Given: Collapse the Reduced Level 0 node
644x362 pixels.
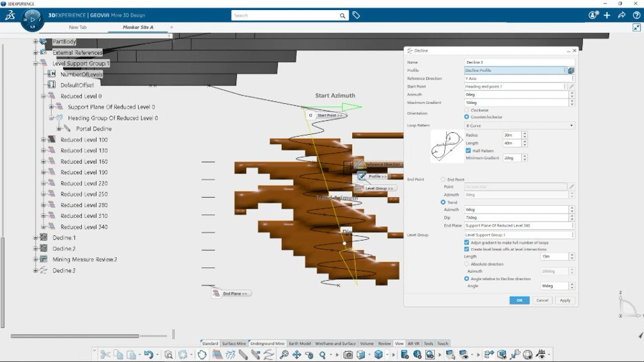Looking at the screenshot, I should (x=43, y=96).
